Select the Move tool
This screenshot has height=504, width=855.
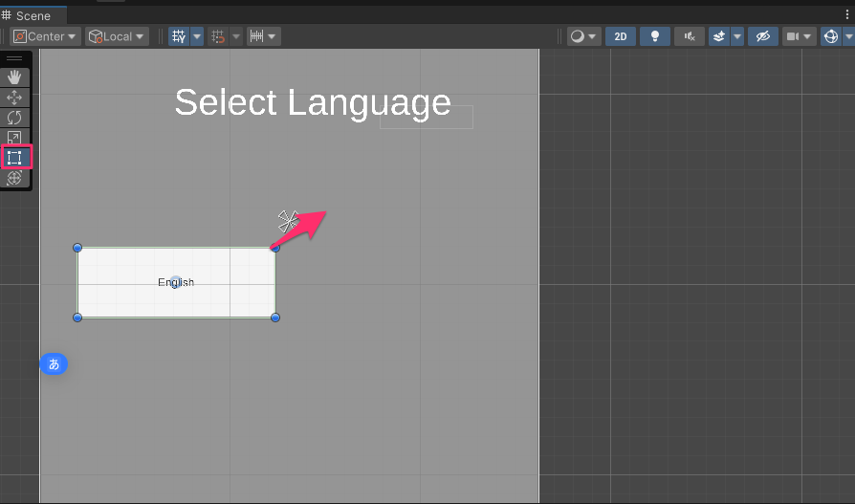coord(15,98)
